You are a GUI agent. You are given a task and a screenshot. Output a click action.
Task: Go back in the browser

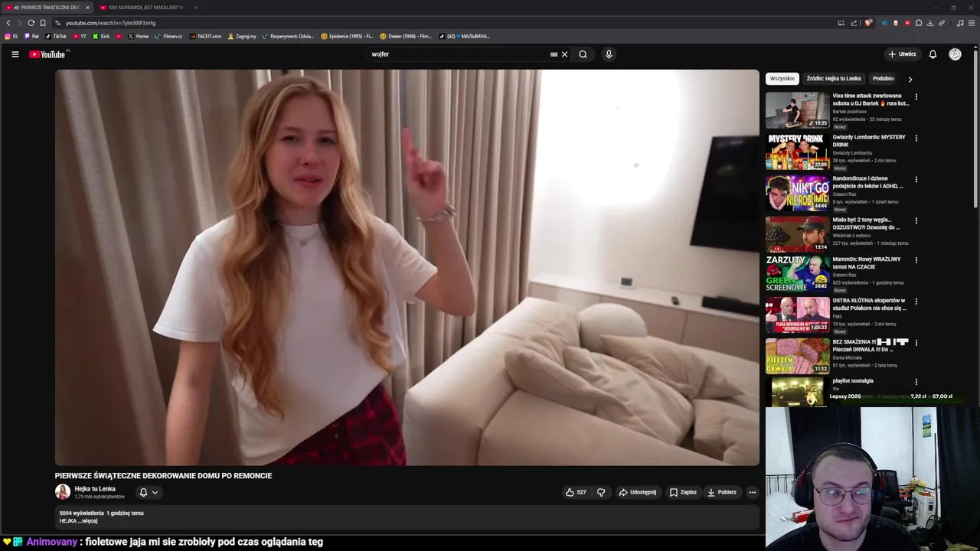(8, 23)
